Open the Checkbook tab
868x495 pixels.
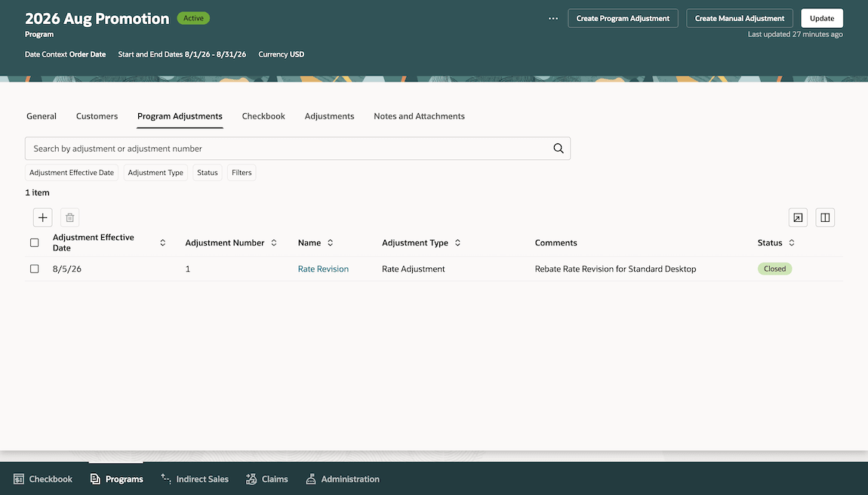[x=263, y=116]
